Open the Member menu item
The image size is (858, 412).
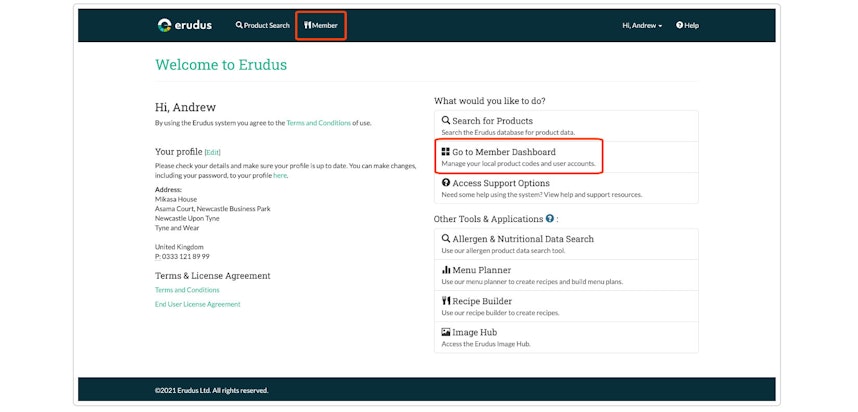(x=321, y=25)
